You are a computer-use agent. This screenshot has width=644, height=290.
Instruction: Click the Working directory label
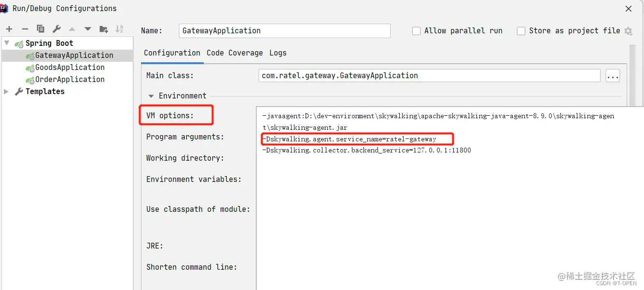[185, 158]
